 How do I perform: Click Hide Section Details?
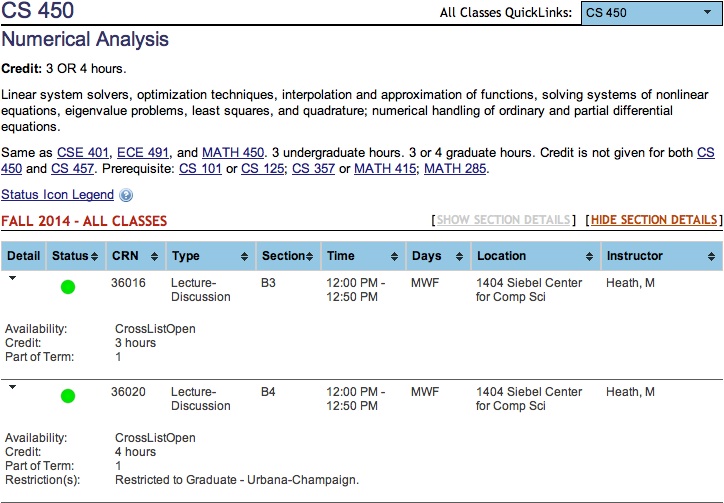click(x=654, y=220)
